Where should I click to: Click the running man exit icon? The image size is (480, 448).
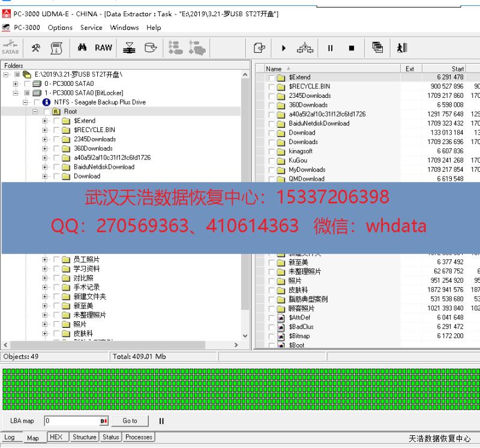(402, 48)
